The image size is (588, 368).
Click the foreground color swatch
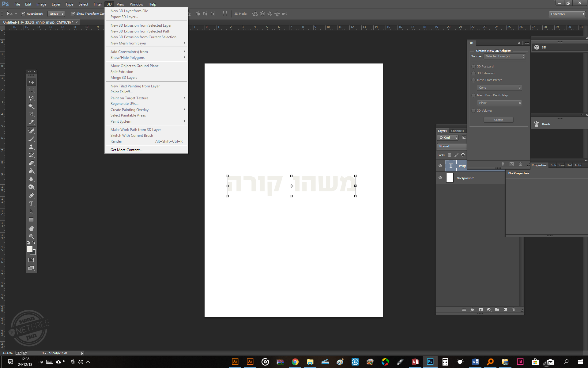pyautogui.click(x=29, y=249)
